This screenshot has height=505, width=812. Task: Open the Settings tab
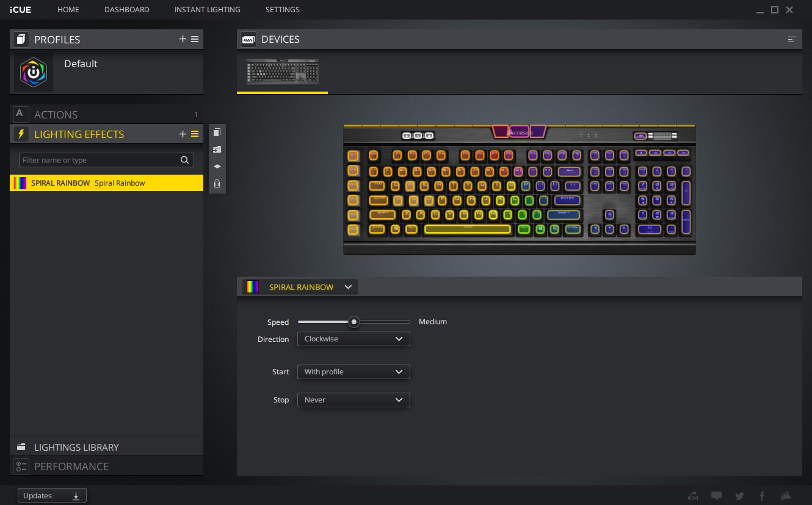click(283, 10)
